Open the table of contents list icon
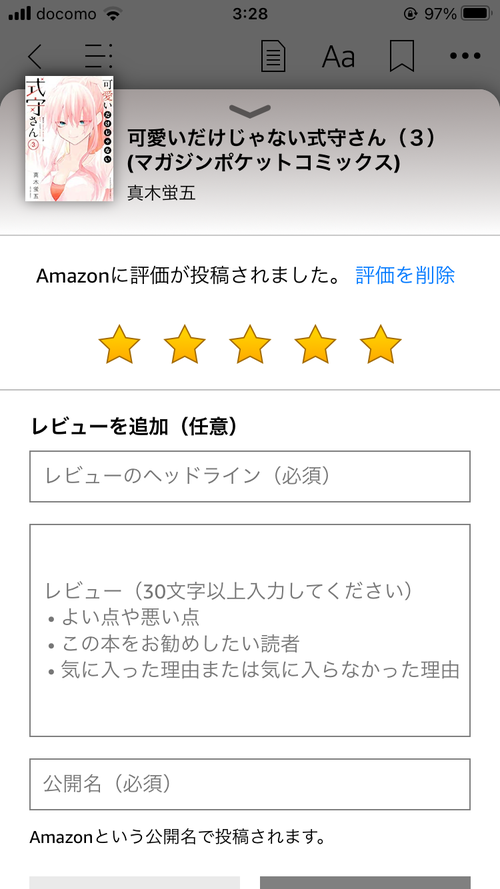Image resolution: width=500 pixels, height=889 pixels. pos(99,56)
